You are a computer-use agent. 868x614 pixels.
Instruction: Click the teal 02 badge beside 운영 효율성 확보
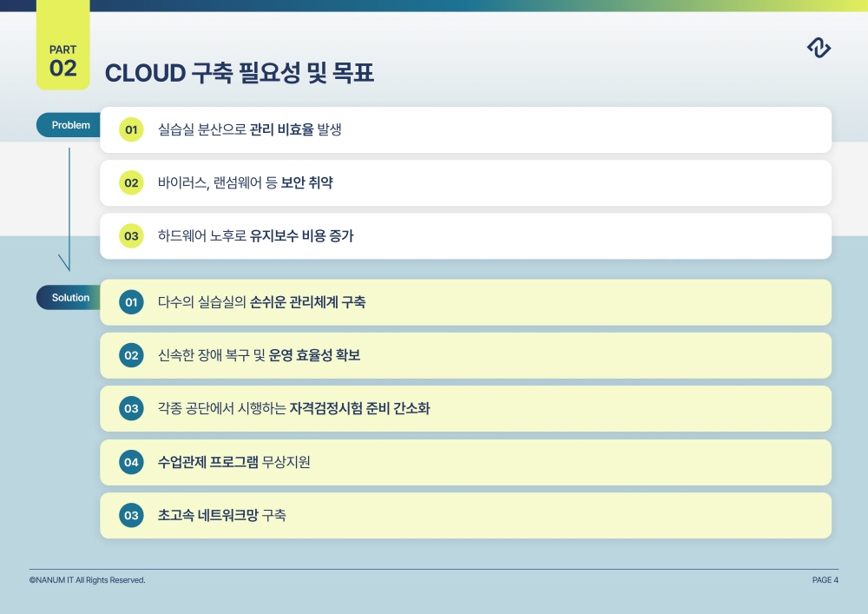[131, 355]
